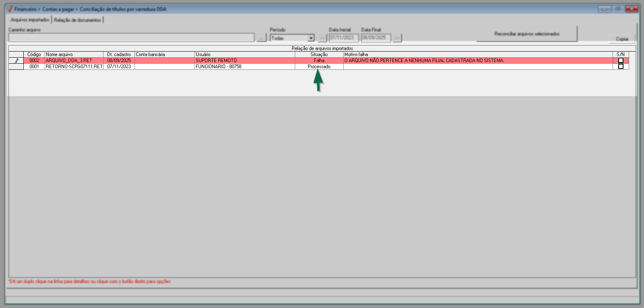Close the Conciliação de títulos window
Image resolution: width=644 pixels, height=308 pixels.
pos(632,9)
